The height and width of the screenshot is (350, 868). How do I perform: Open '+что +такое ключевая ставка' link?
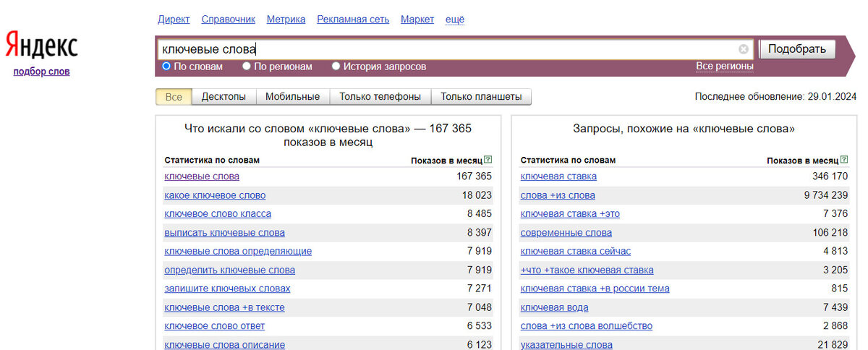coord(587,270)
